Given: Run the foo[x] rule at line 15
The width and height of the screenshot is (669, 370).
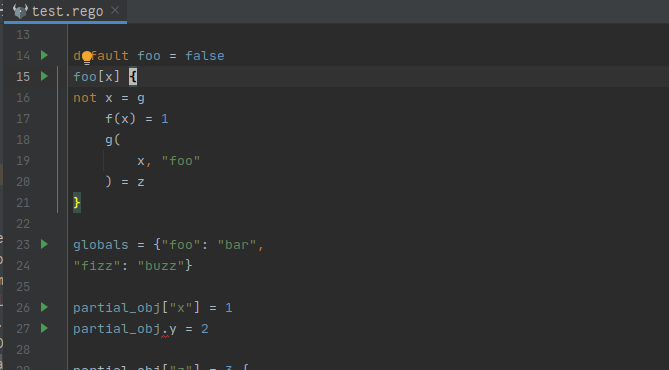Looking at the screenshot, I should 44,76.
